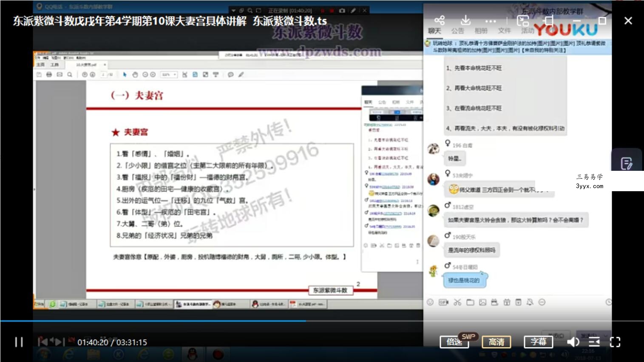
Task: Click print icon in Acrobat toolbar
Action: point(49,74)
